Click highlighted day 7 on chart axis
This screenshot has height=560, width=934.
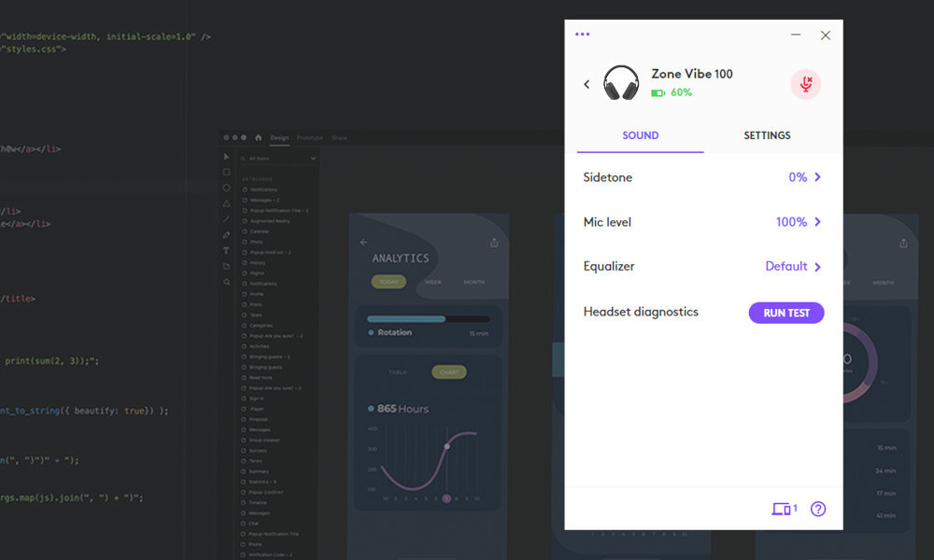pyautogui.click(x=446, y=498)
